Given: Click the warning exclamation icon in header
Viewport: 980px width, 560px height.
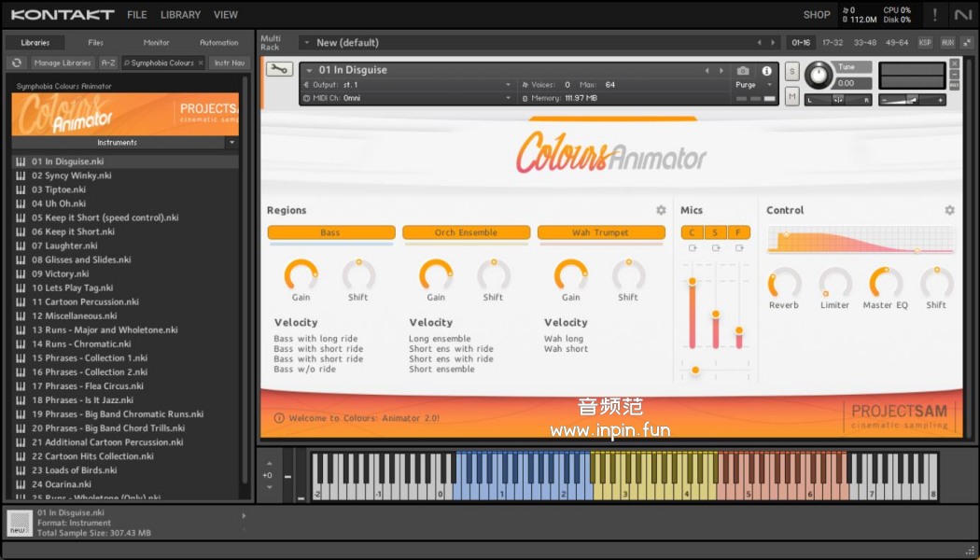Looking at the screenshot, I should (934, 14).
